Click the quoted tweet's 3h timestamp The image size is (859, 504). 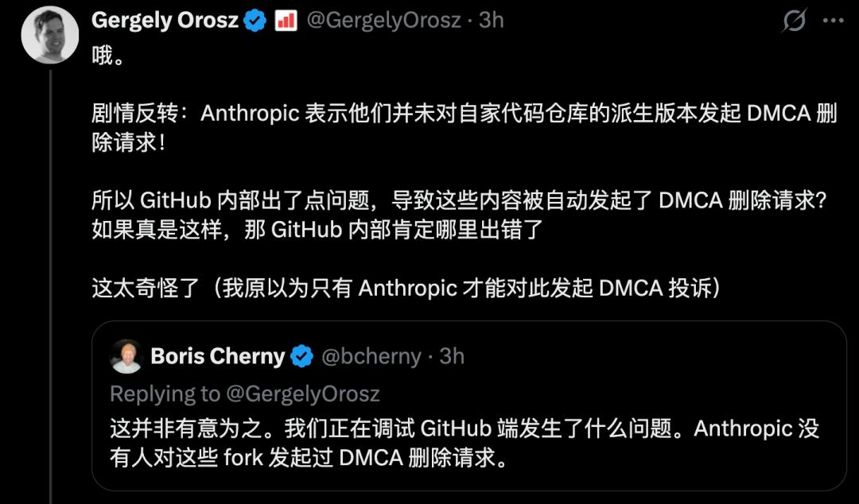pos(451,356)
